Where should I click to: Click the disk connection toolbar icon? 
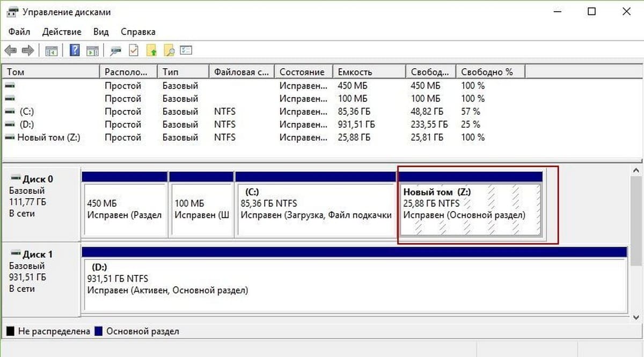click(x=115, y=50)
